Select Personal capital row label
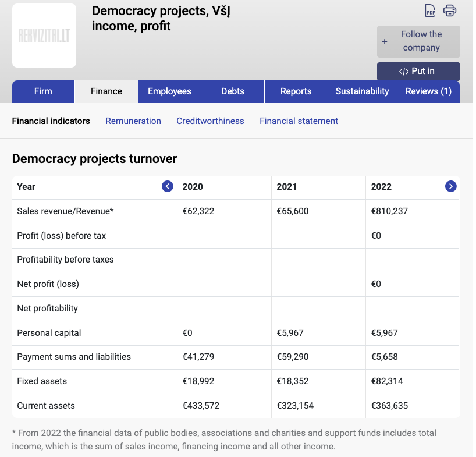This screenshot has height=457, width=476. tap(49, 333)
